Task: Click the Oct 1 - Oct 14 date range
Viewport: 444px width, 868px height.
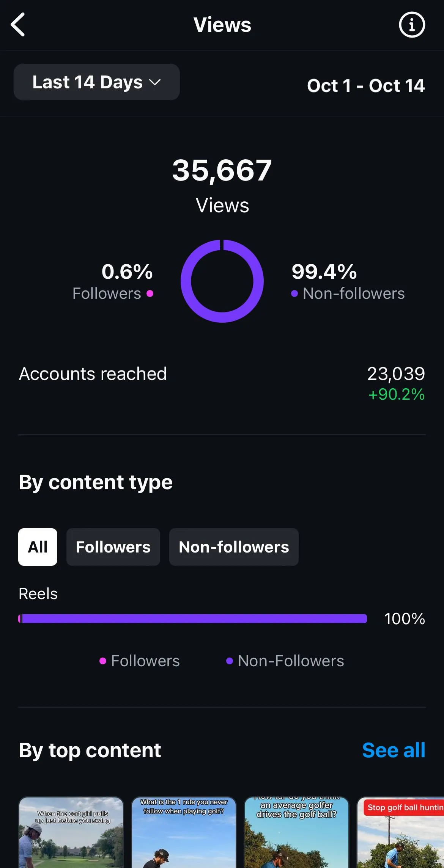Action: tap(365, 86)
